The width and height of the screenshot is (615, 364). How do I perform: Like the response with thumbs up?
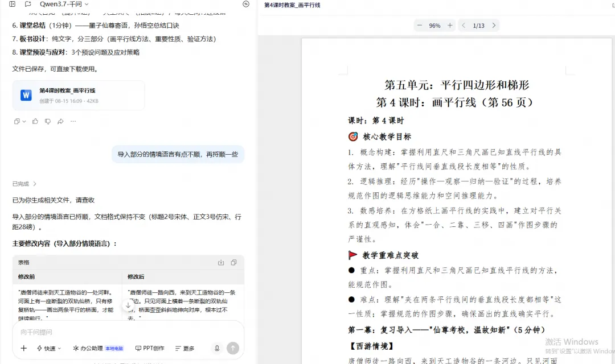(x=35, y=122)
